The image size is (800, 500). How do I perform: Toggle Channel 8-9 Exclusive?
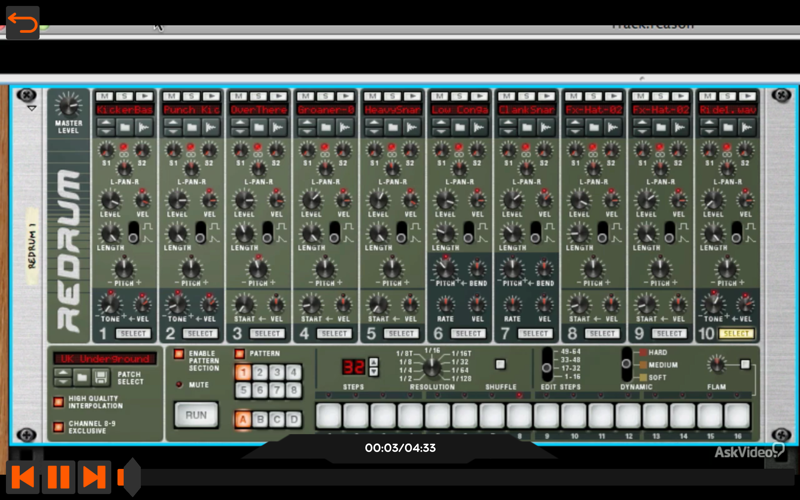pyautogui.click(x=59, y=427)
